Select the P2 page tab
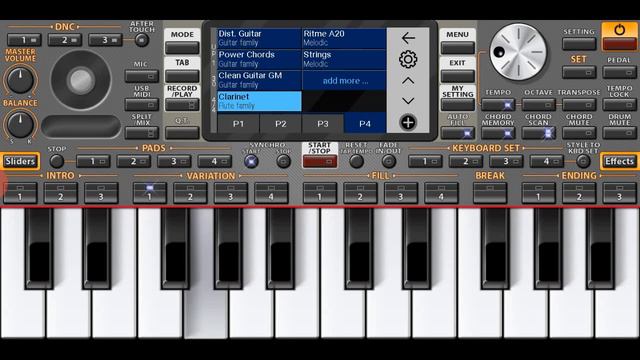Viewport: 640px width, 360px height. (280, 123)
